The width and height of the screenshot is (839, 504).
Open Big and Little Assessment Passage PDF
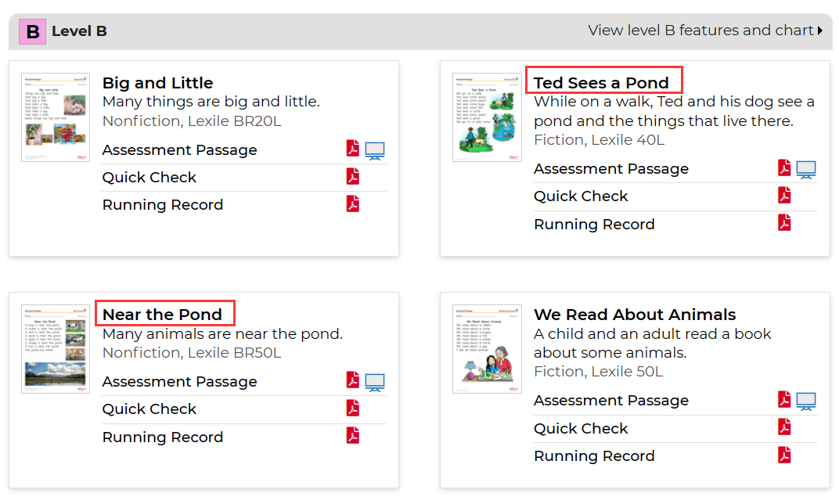tap(353, 149)
